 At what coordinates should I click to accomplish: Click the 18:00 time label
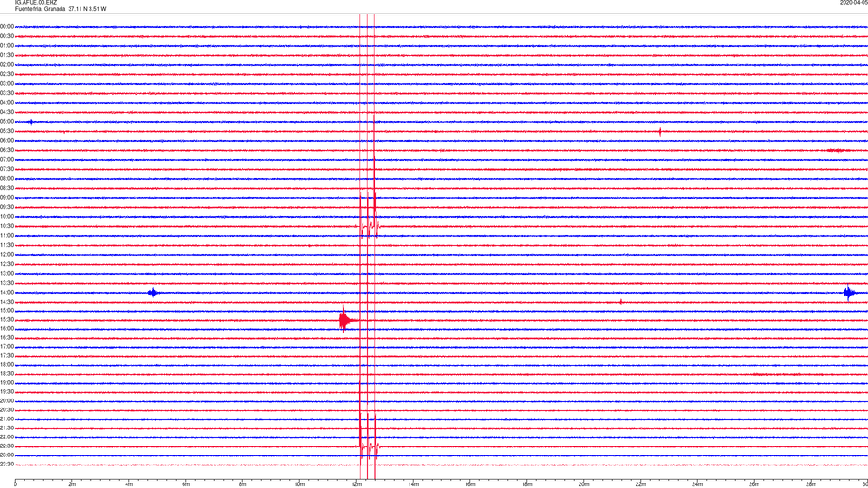pos(6,364)
